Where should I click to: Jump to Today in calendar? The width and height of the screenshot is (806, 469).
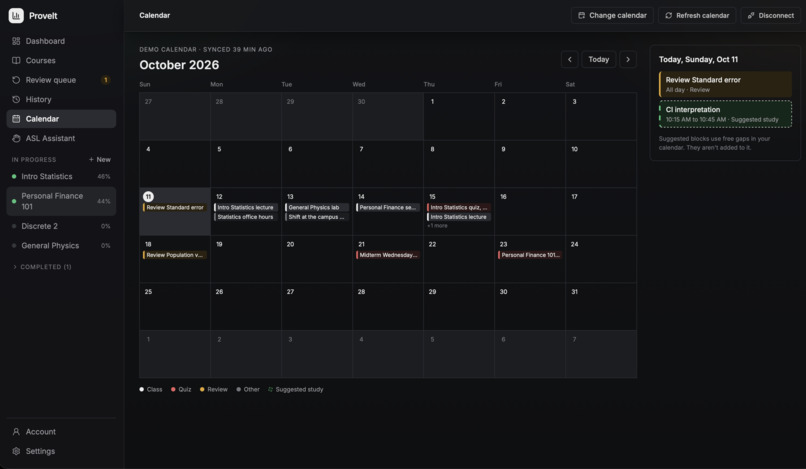[598, 59]
